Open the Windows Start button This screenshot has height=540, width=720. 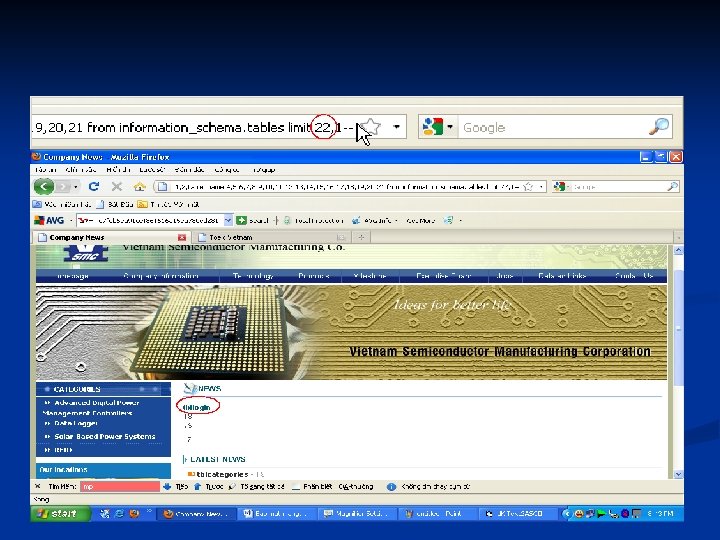tap(61, 513)
